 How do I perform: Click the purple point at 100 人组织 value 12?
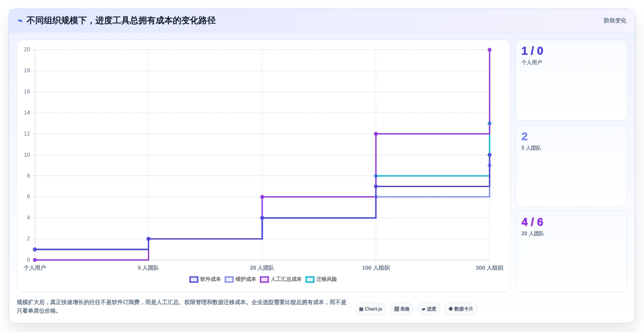[x=376, y=134]
